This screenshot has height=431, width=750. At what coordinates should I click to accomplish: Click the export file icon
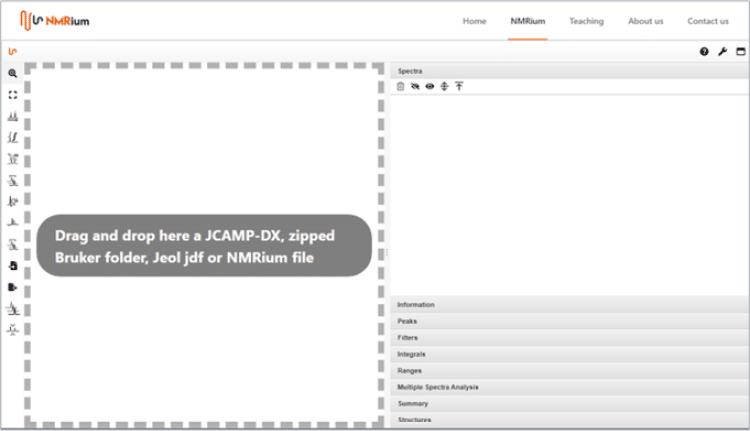coord(13,287)
